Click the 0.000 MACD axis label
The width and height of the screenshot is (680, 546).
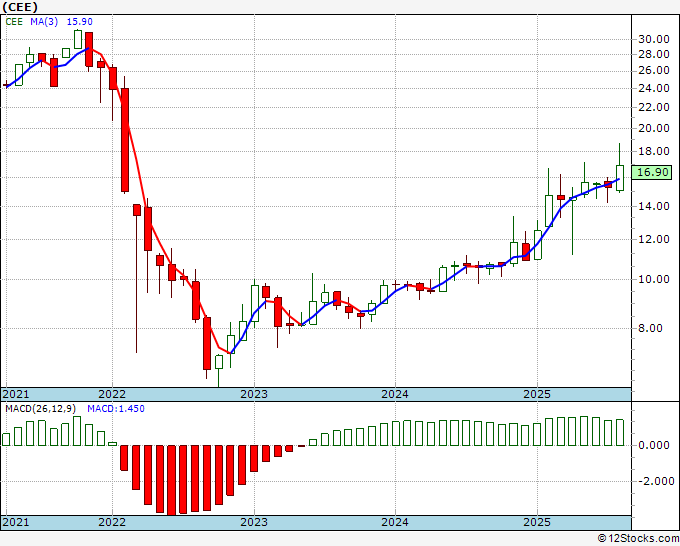[654, 445]
